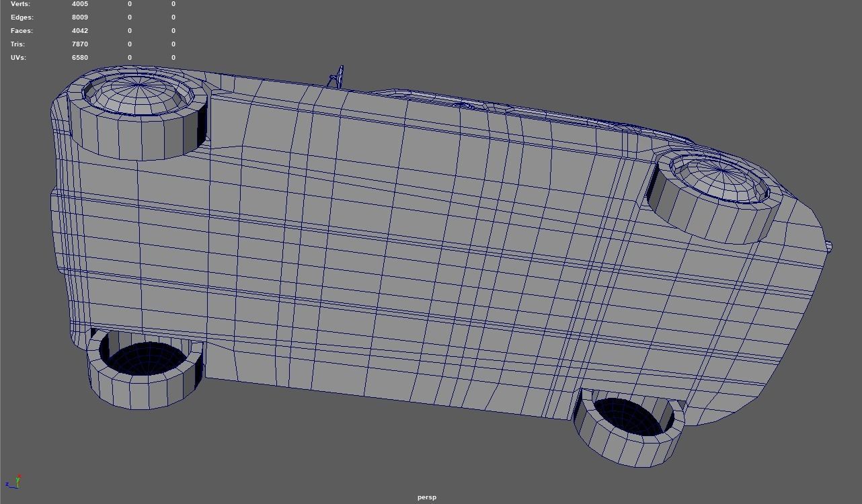Click the persp camera name label

click(x=426, y=497)
